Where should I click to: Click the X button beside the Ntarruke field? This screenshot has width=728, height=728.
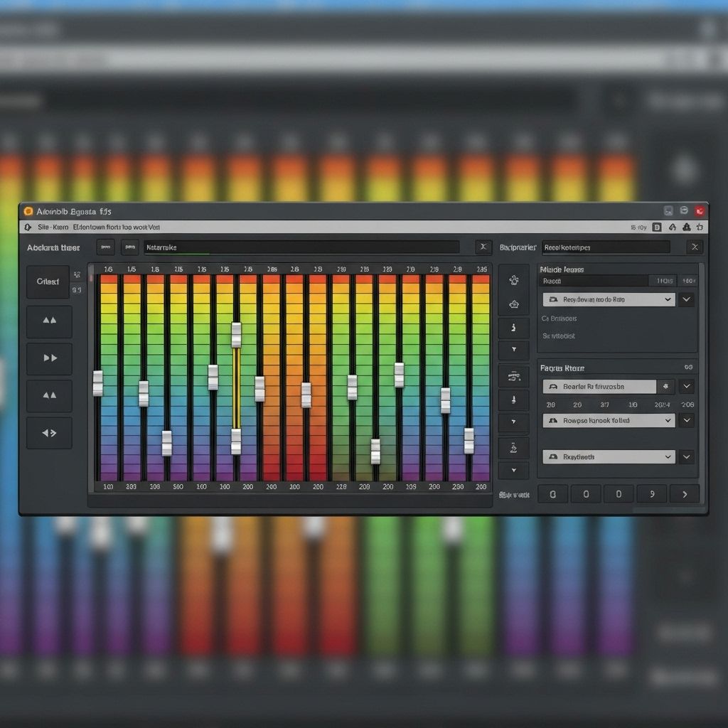tap(483, 247)
